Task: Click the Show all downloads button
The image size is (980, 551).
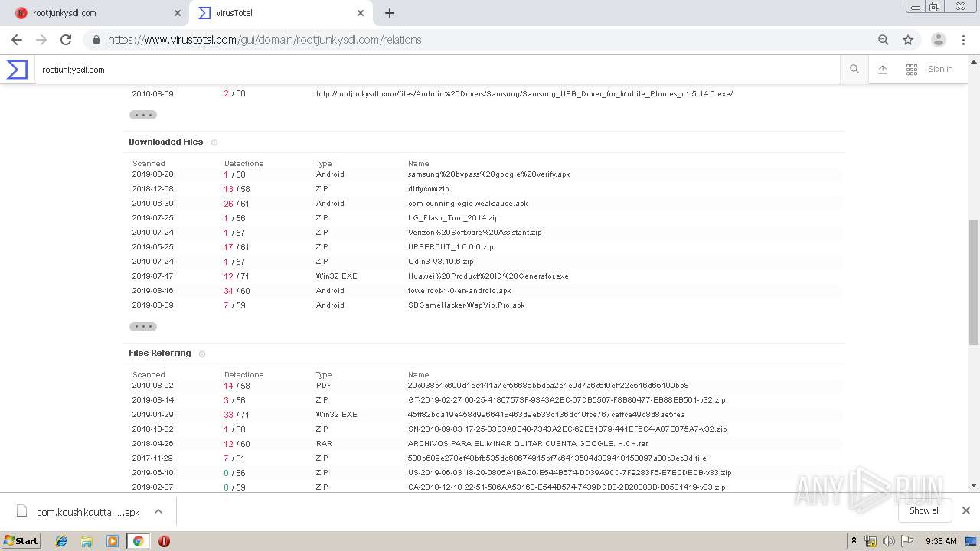Action: (x=925, y=510)
